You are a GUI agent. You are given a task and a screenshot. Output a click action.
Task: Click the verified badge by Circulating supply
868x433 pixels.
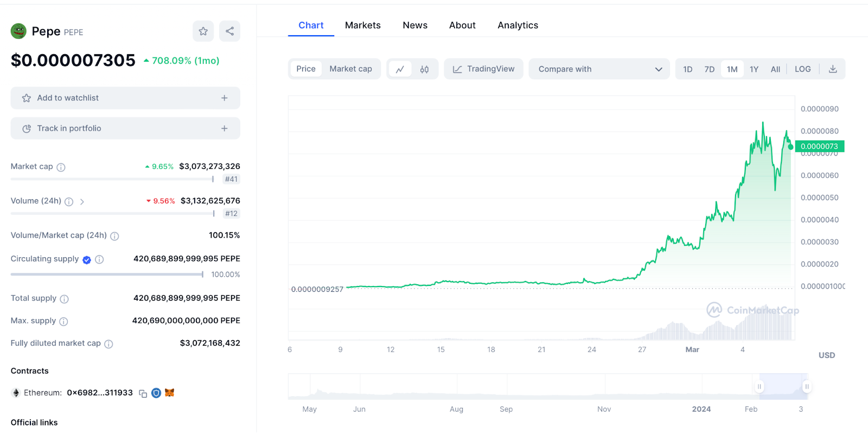click(87, 260)
